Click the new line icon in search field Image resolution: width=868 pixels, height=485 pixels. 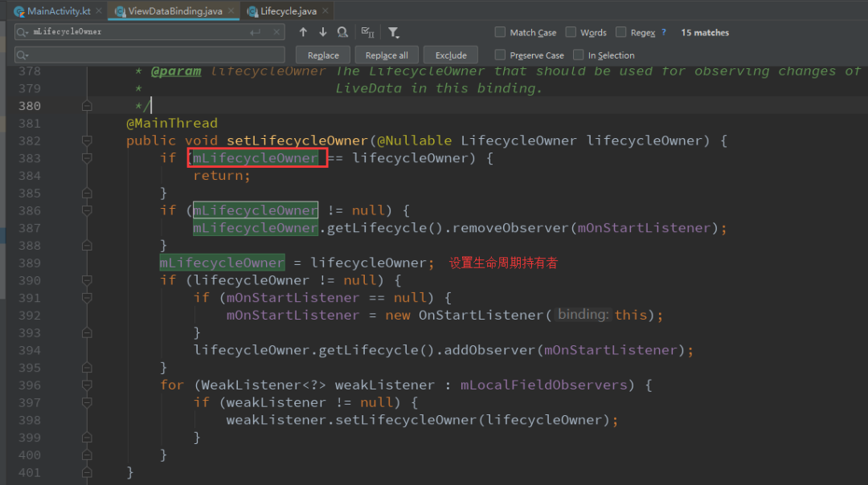tap(256, 33)
